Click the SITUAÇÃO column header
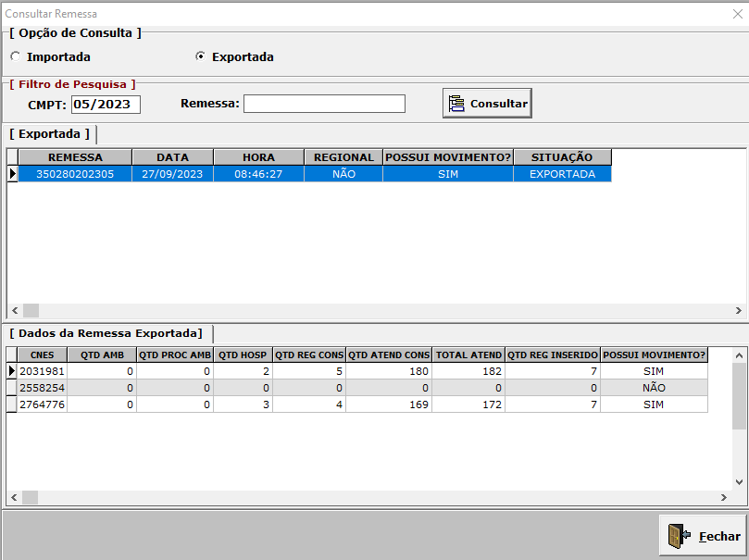 coord(562,157)
